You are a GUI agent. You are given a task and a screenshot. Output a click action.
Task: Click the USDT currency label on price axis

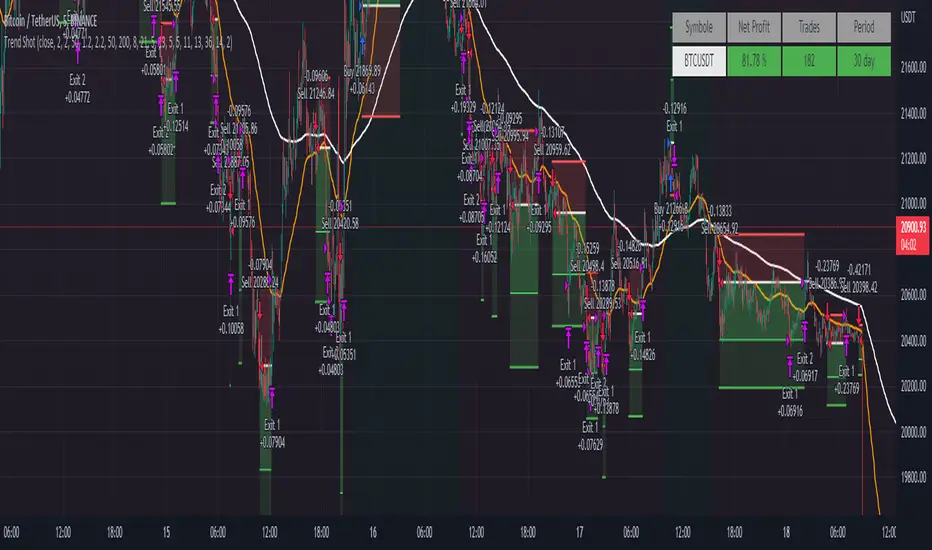(x=910, y=17)
